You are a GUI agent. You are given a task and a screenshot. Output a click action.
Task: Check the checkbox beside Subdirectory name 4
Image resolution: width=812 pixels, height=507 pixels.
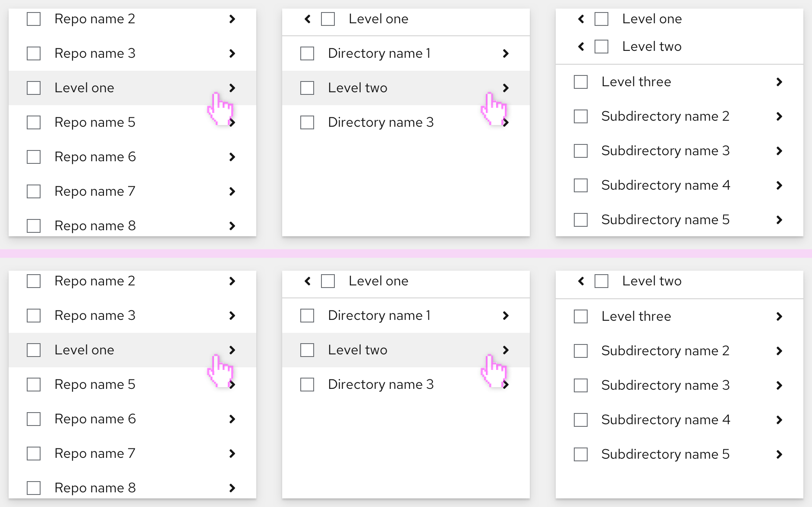coord(580,185)
